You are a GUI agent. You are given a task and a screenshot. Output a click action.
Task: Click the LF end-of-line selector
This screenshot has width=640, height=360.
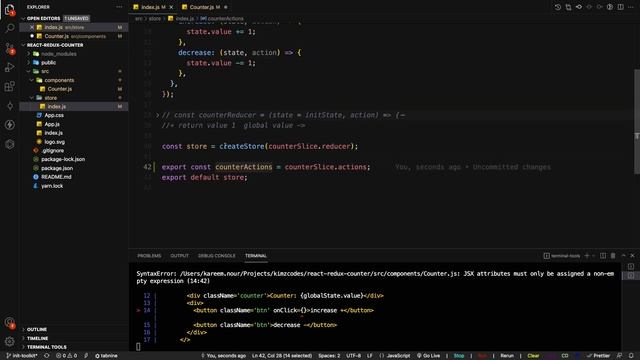point(369,356)
